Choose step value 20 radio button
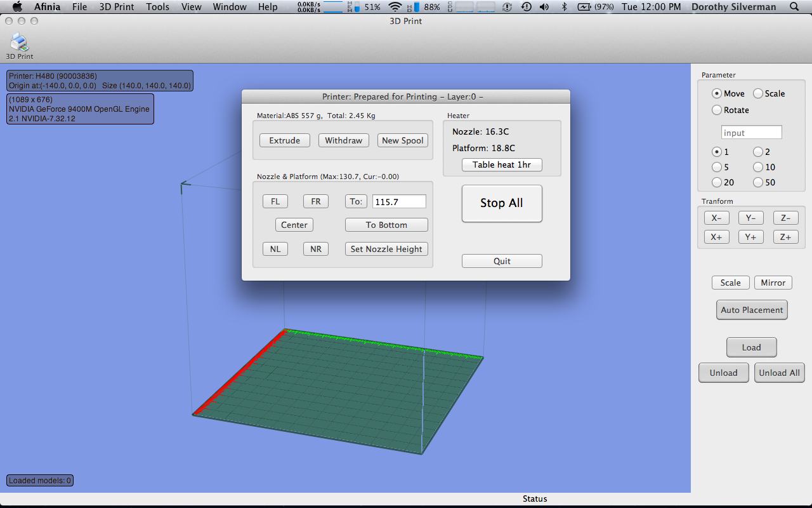The height and width of the screenshot is (508, 812). [717, 182]
